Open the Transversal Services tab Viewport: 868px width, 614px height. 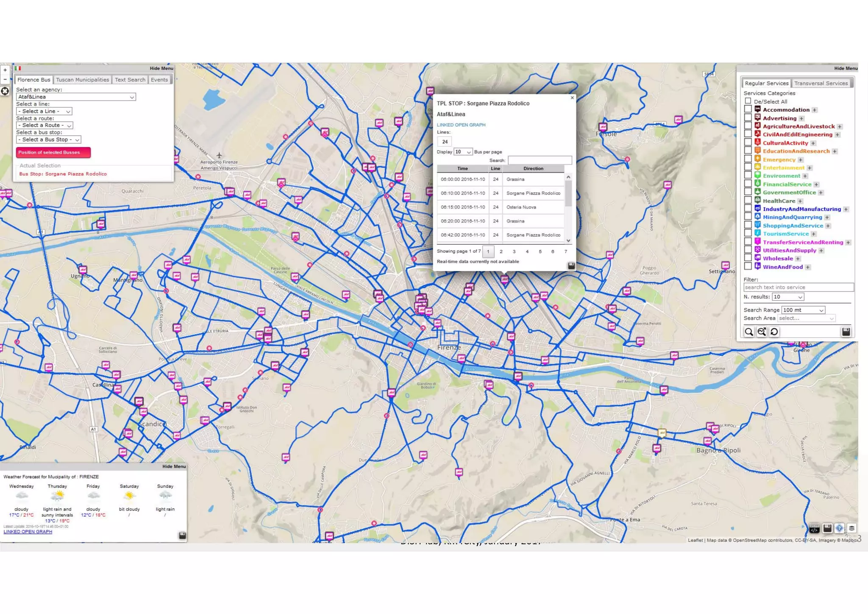(x=821, y=84)
